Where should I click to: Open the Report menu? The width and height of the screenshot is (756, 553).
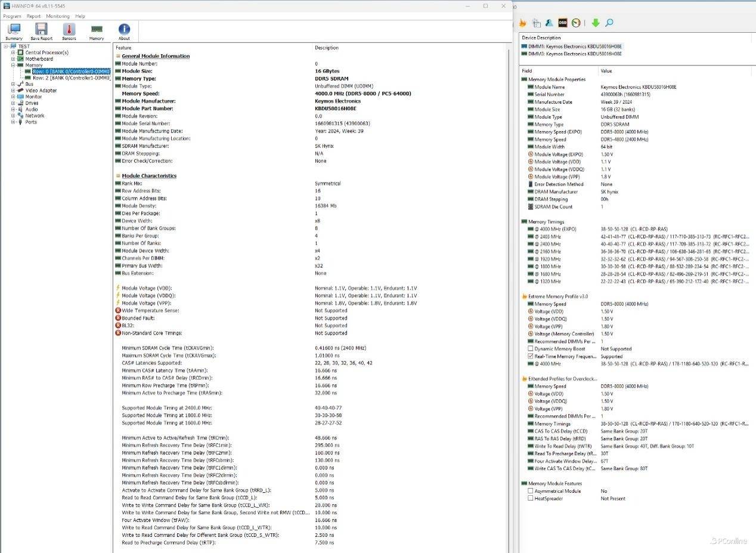pos(33,16)
